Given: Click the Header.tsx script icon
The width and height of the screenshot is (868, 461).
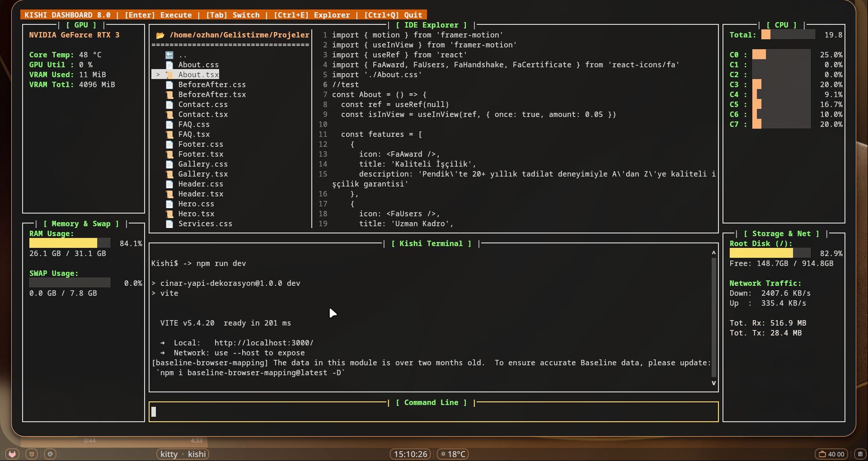Looking at the screenshot, I should point(169,194).
